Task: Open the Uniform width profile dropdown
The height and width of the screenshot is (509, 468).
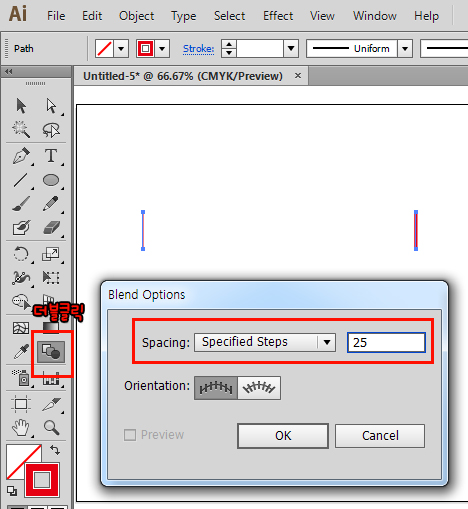Action: point(405,49)
